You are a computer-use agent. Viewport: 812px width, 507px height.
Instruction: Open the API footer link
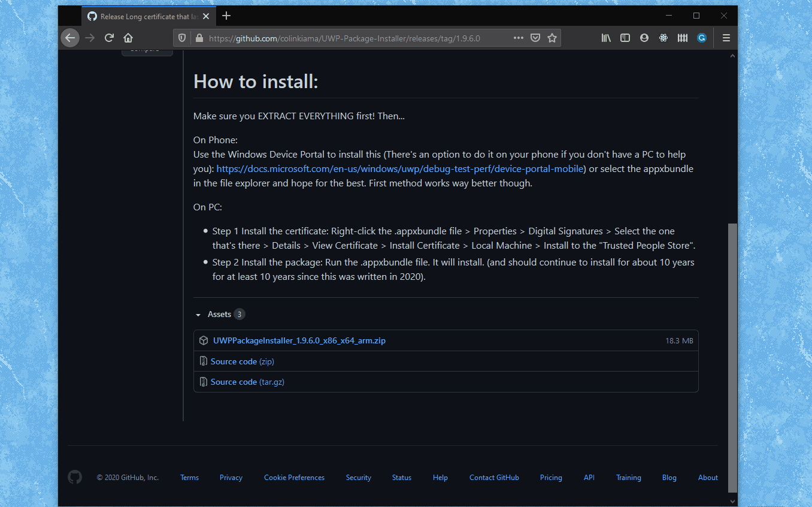point(589,478)
